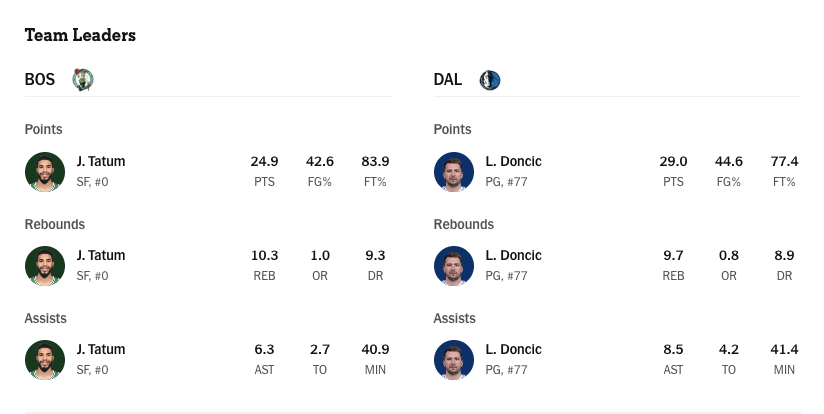Image resolution: width=824 pixels, height=414 pixels.
Task: Click the Team Leaders heading
Action: click(80, 35)
